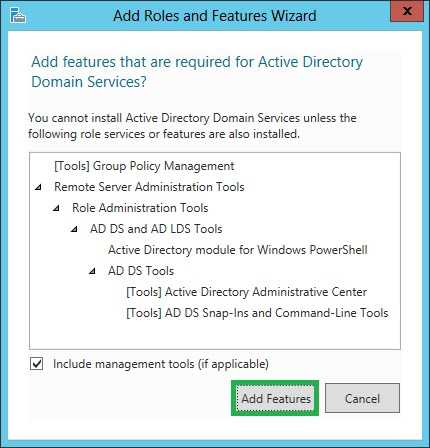Select AD DS Snap-Ins and Command-Line Tools
The height and width of the screenshot is (448, 430).
pyautogui.click(x=257, y=313)
